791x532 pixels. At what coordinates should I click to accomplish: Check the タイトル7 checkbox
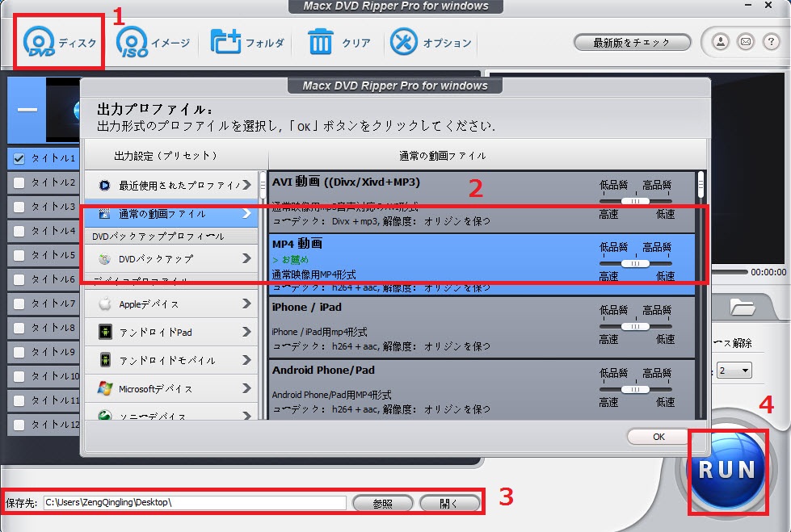pyautogui.click(x=19, y=304)
